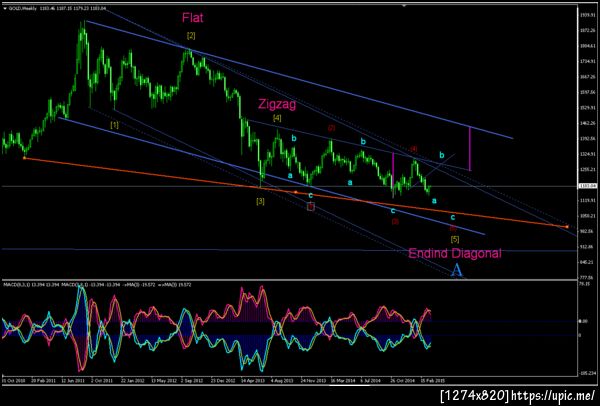Image resolution: width=600 pixels, height=406 pixels.
Task: Select the yellow [5] wave label
Action: click(455, 240)
